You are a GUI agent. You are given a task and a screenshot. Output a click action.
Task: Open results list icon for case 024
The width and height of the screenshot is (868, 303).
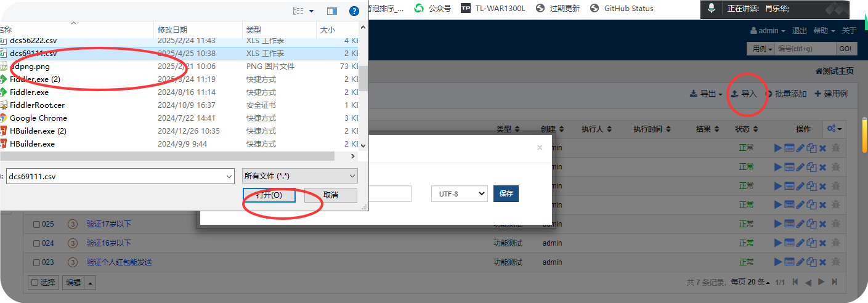tap(789, 243)
